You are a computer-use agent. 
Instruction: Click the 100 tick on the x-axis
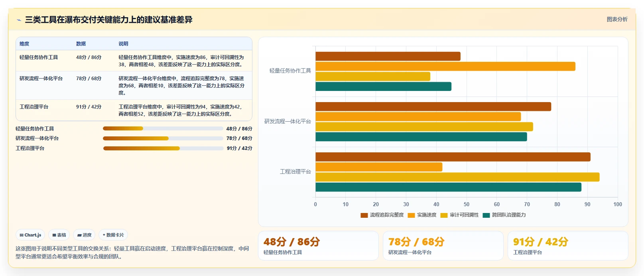(x=618, y=204)
